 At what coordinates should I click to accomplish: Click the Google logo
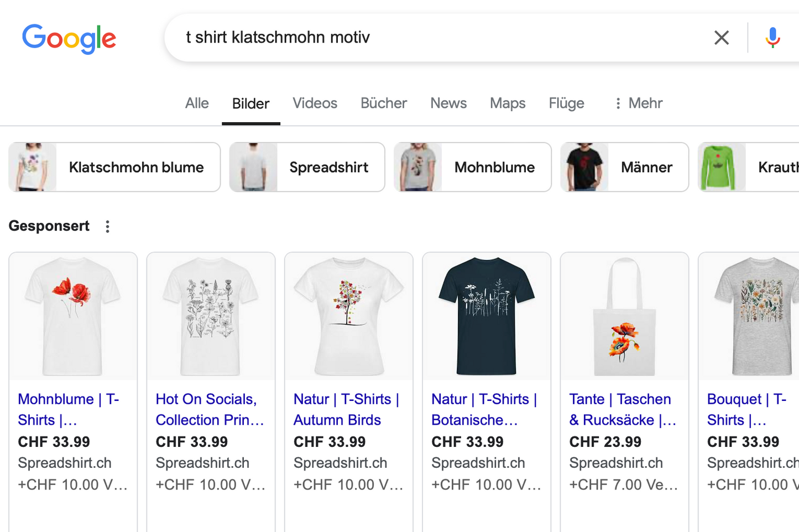tap(69, 38)
